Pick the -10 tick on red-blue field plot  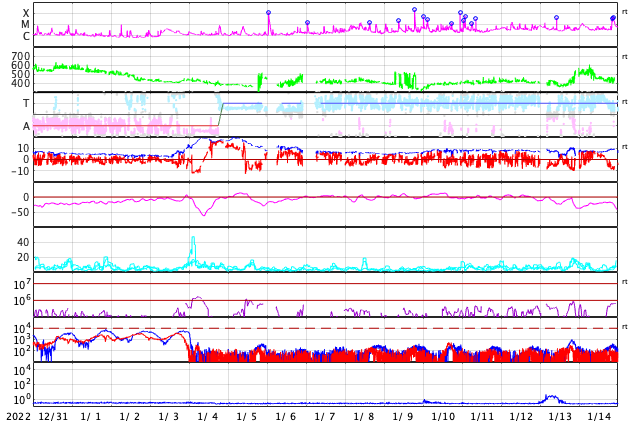click(x=20, y=171)
